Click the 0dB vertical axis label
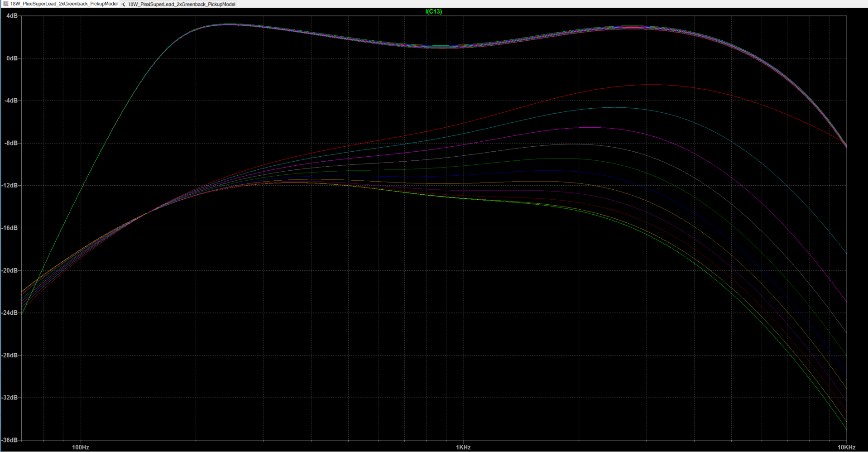 pyautogui.click(x=12, y=58)
